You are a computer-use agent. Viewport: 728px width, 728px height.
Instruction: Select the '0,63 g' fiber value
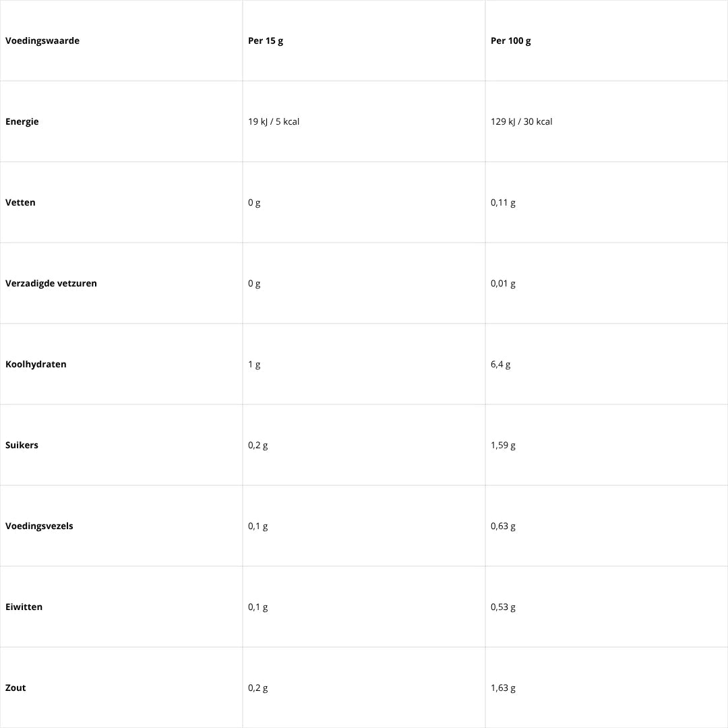pos(503,526)
